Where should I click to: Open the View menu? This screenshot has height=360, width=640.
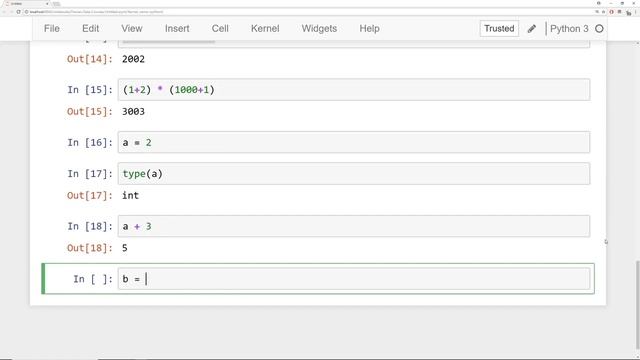pos(131,29)
